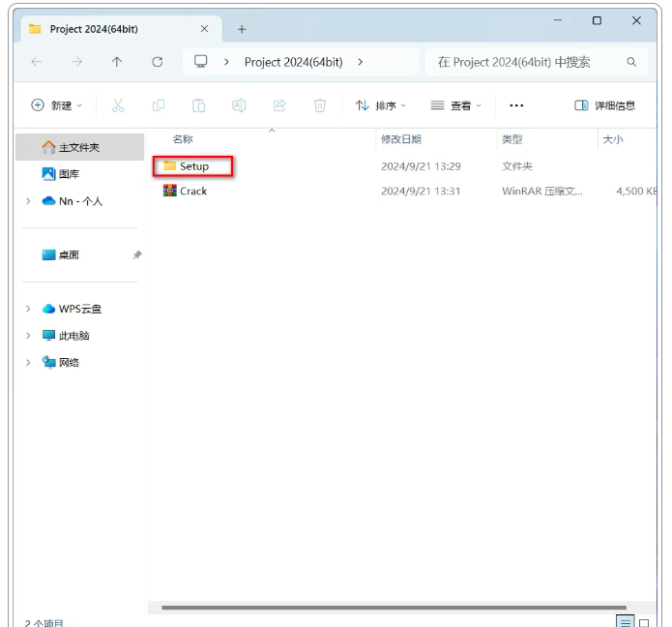The width and height of the screenshot is (672, 627).
Task: Open WPS云盘 in the sidebar
Action: [x=72, y=309]
